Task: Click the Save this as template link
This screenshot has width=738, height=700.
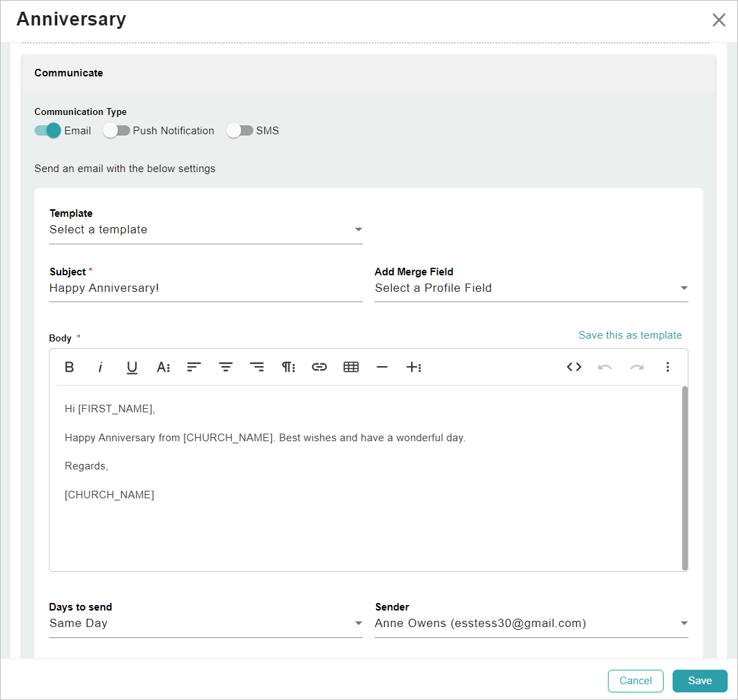Action: [x=630, y=335]
